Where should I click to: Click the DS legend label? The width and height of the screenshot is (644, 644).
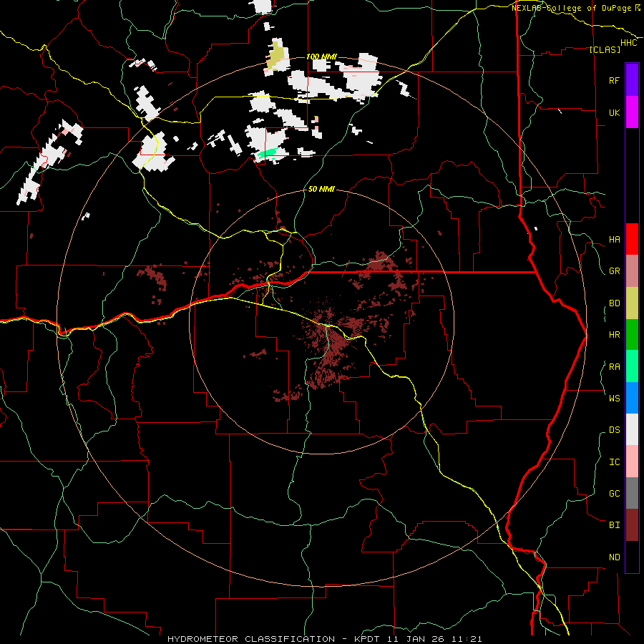coord(614,429)
